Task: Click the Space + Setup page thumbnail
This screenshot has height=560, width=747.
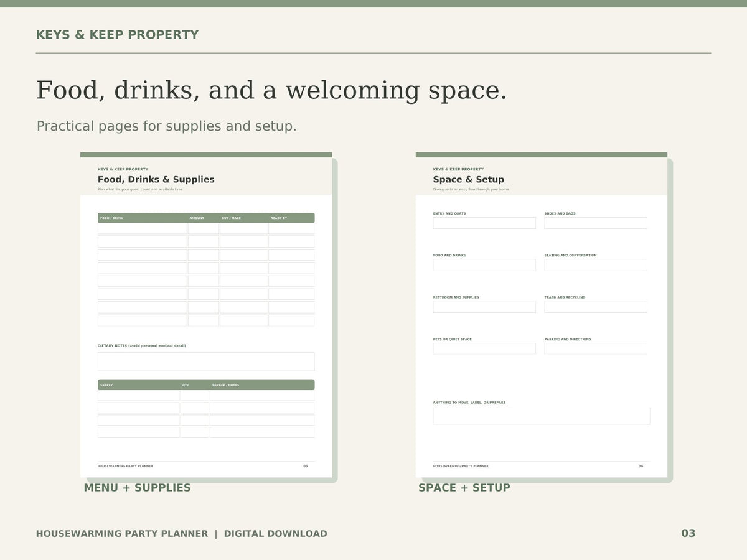Action: (x=542, y=315)
